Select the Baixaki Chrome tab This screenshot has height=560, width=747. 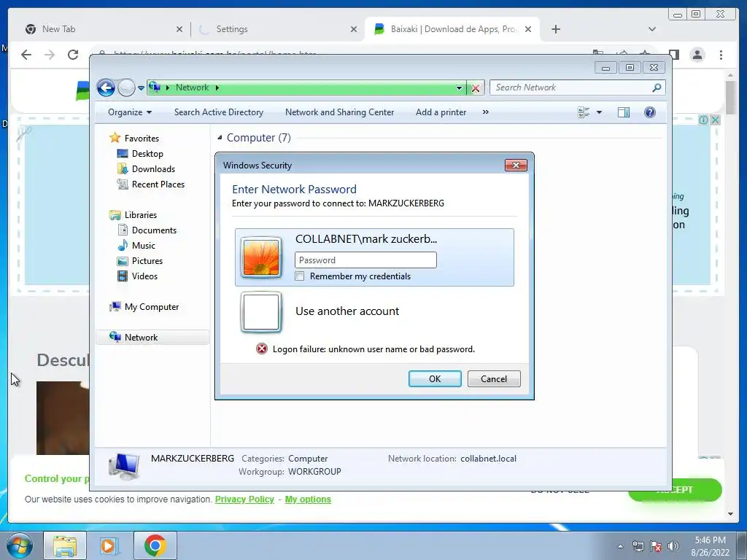point(452,29)
